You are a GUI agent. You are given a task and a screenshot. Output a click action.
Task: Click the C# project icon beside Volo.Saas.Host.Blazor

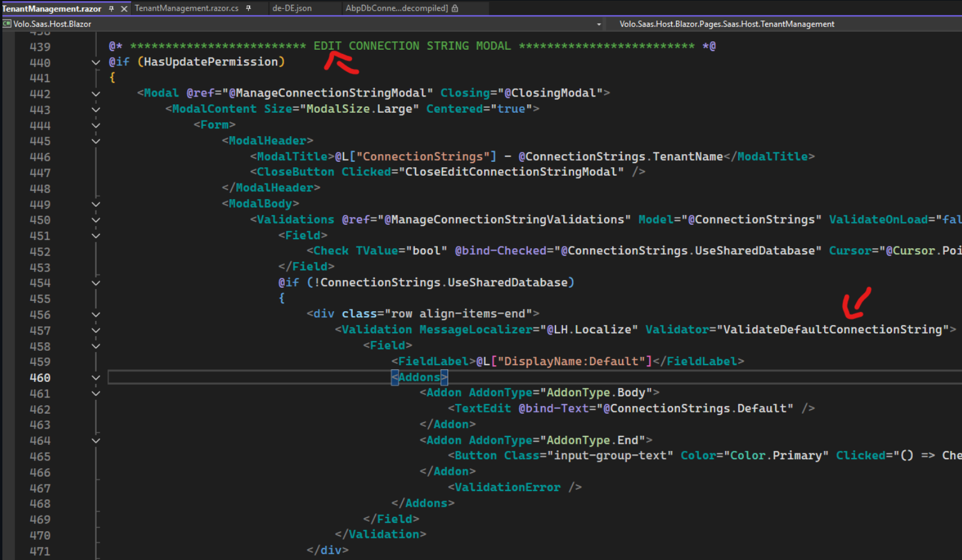click(x=7, y=24)
